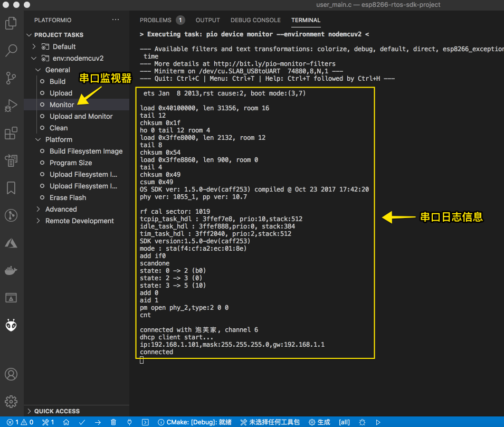This screenshot has width=504, height=427.
Task: Open the Extensions view icon
Action: (x=11, y=133)
